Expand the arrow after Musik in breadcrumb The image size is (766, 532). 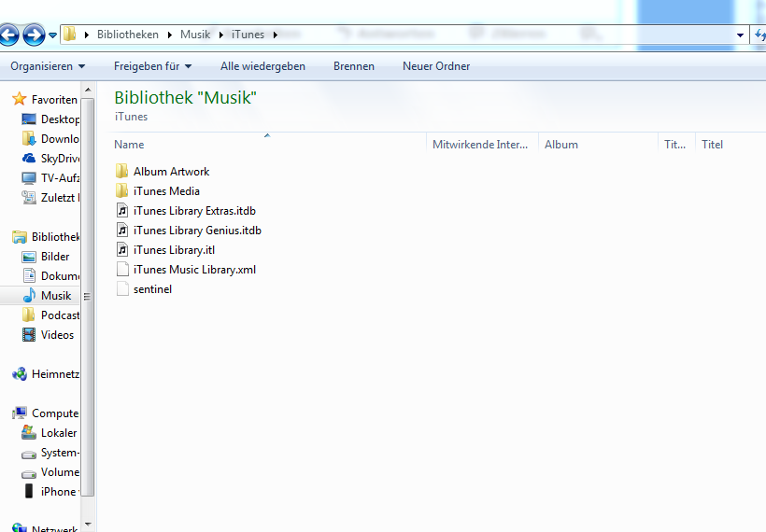220,35
